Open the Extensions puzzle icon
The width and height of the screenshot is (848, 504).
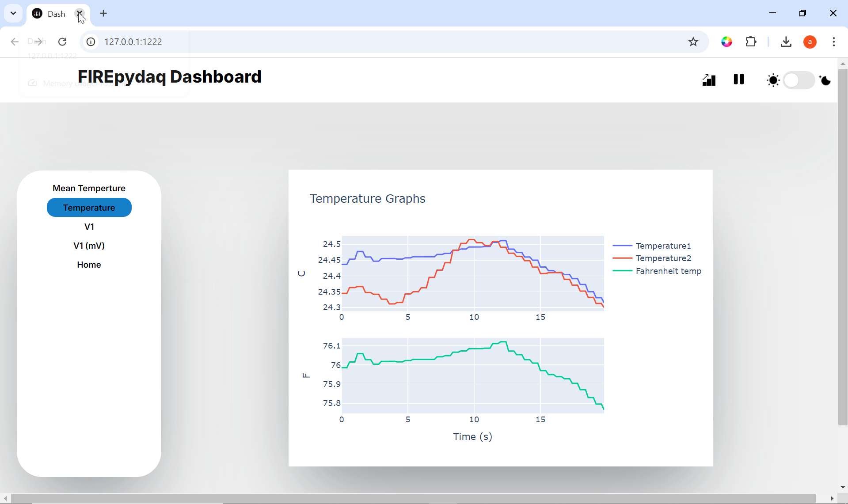[x=751, y=42]
